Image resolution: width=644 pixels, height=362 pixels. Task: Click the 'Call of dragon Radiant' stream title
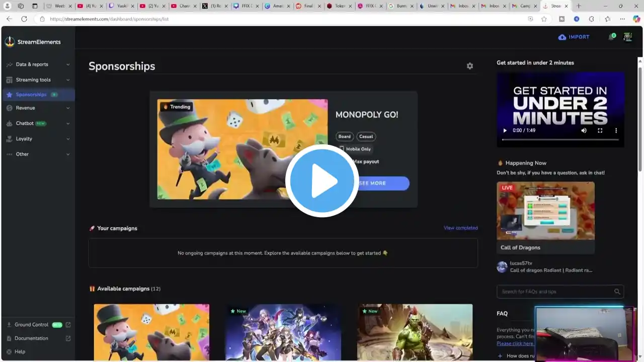[x=551, y=270]
